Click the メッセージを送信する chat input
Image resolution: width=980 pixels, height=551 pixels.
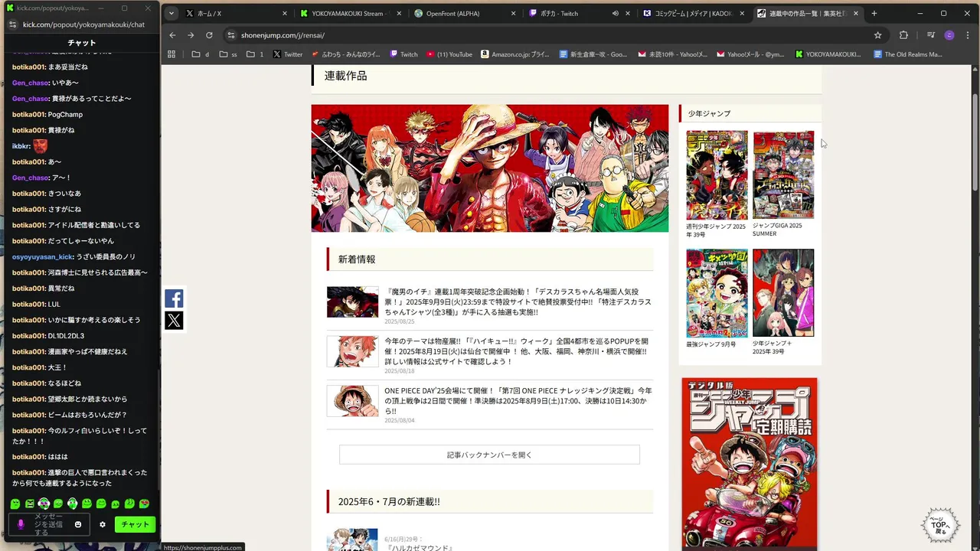pos(50,524)
